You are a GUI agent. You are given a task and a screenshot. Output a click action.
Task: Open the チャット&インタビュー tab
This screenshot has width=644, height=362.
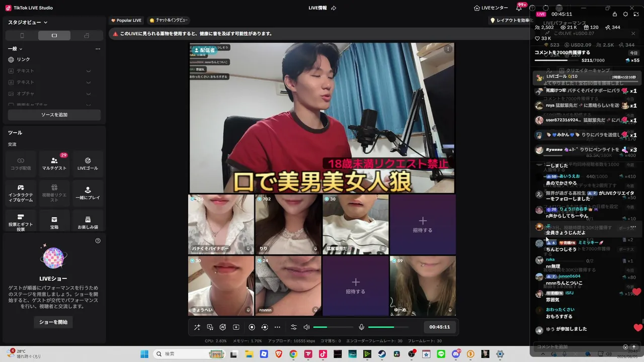click(x=169, y=21)
